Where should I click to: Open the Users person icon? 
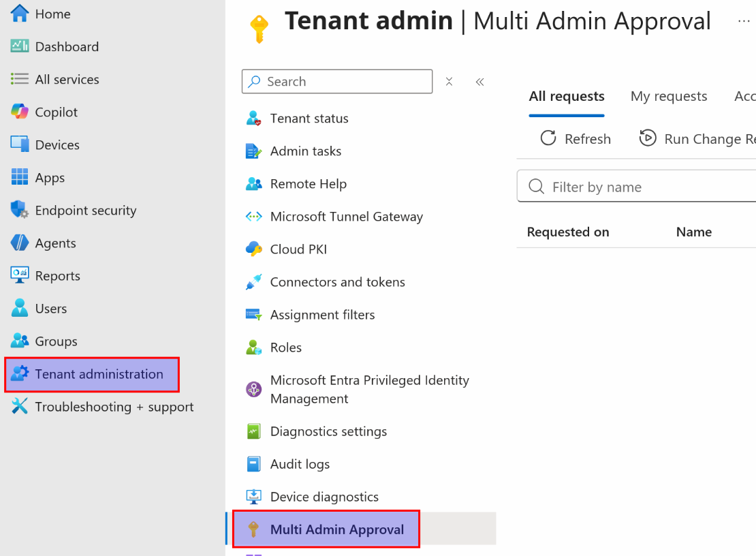click(x=20, y=308)
